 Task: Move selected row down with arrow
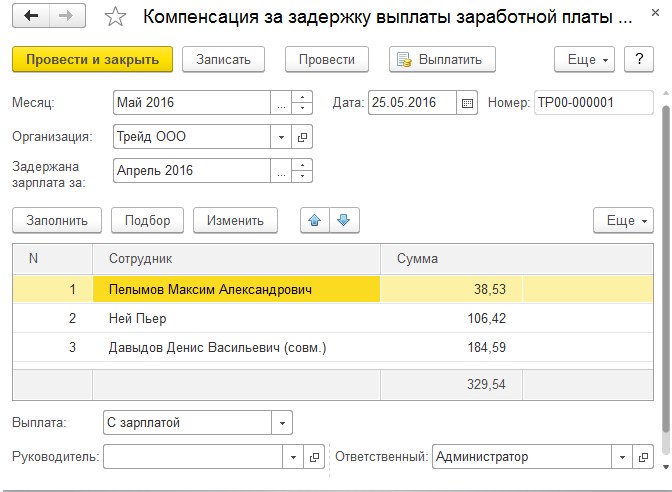(x=343, y=220)
